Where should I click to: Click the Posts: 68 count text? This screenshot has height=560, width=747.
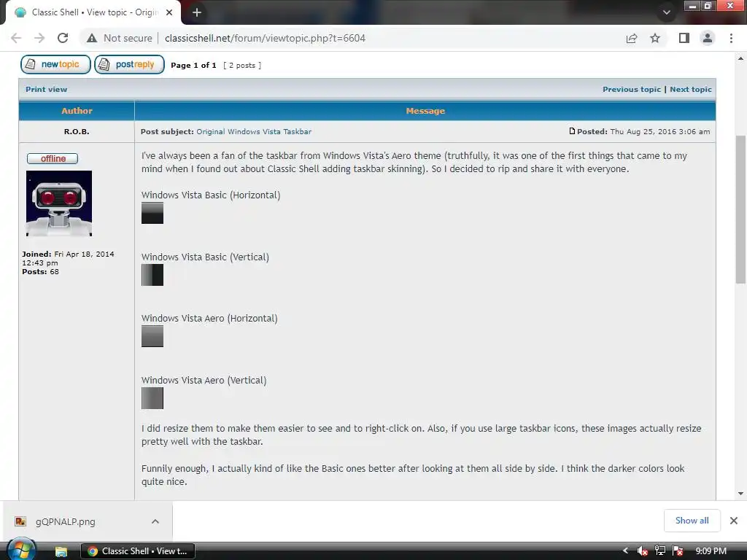tap(41, 272)
